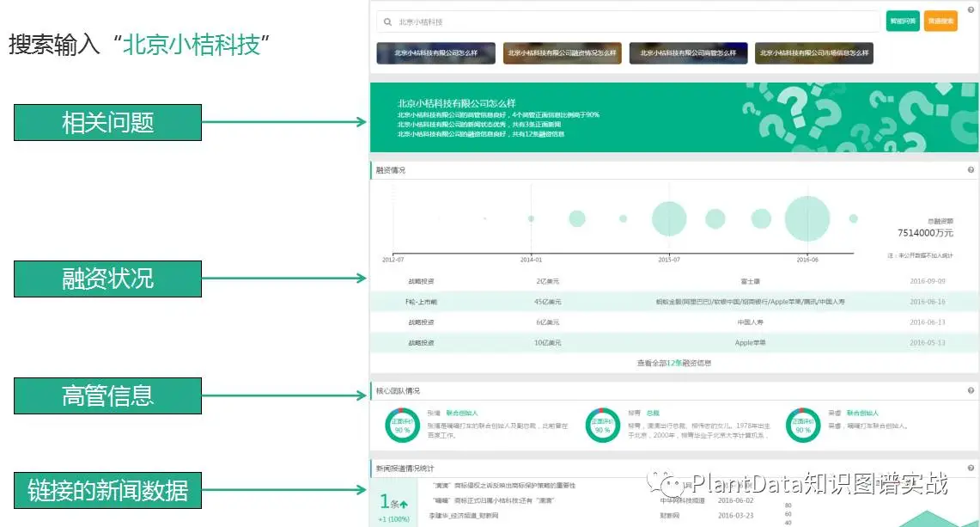The image size is (980, 527).
Task: Click the green 智能问答 button
Action: [x=903, y=21]
